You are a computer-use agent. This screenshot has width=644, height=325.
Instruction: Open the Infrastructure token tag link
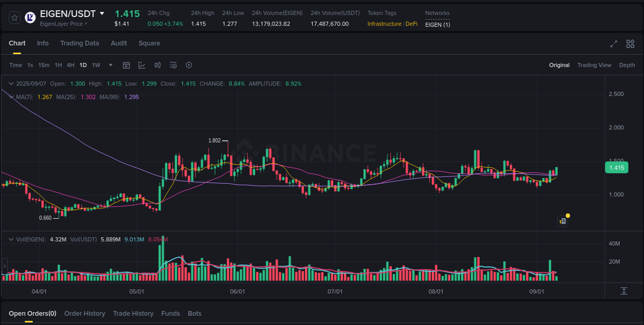coord(384,24)
